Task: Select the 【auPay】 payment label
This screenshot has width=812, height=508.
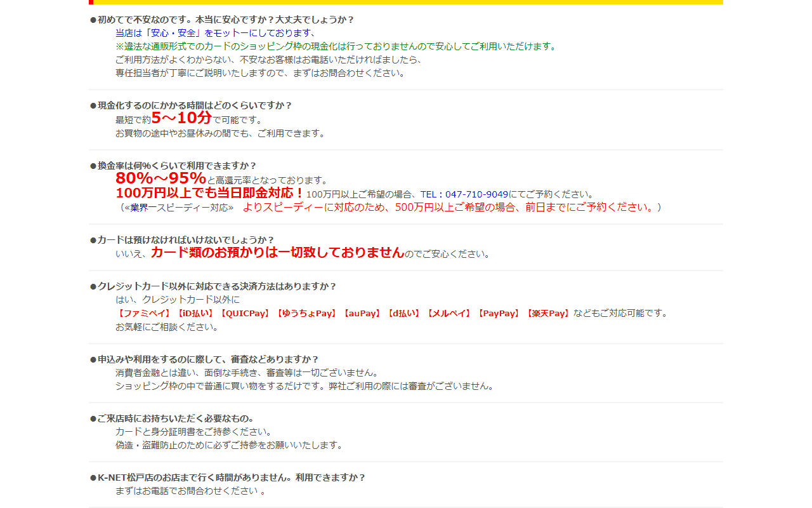Action: click(362, 314)
